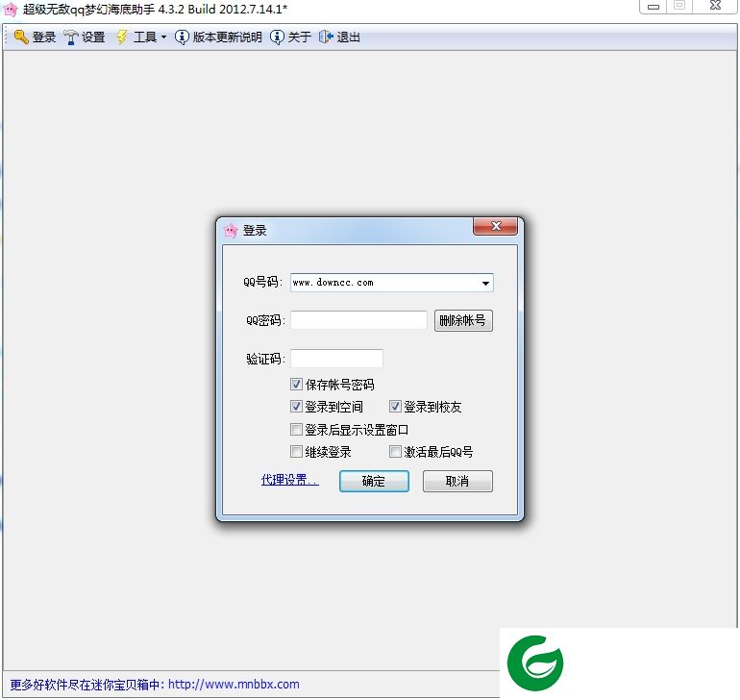Viewport: 740px width, 700px height.
Task: Click the exit door icon for 退出
Action: tap(326, 37)
